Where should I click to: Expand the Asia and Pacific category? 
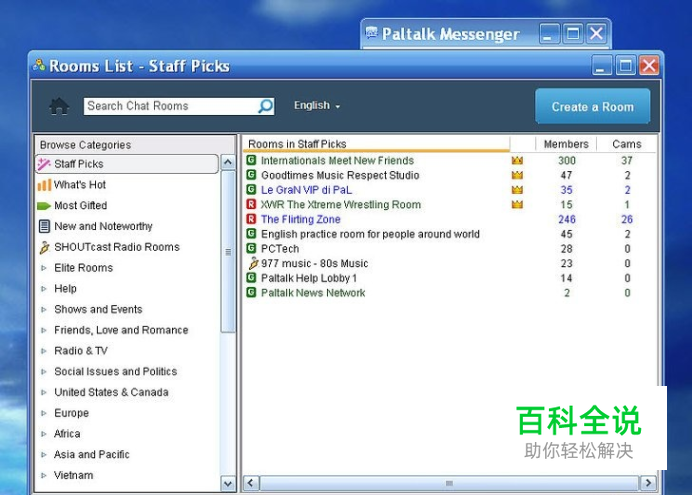44,454
